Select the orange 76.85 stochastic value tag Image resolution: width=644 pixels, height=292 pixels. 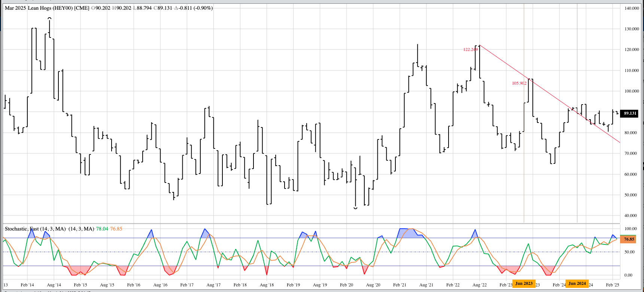[629, 239]
